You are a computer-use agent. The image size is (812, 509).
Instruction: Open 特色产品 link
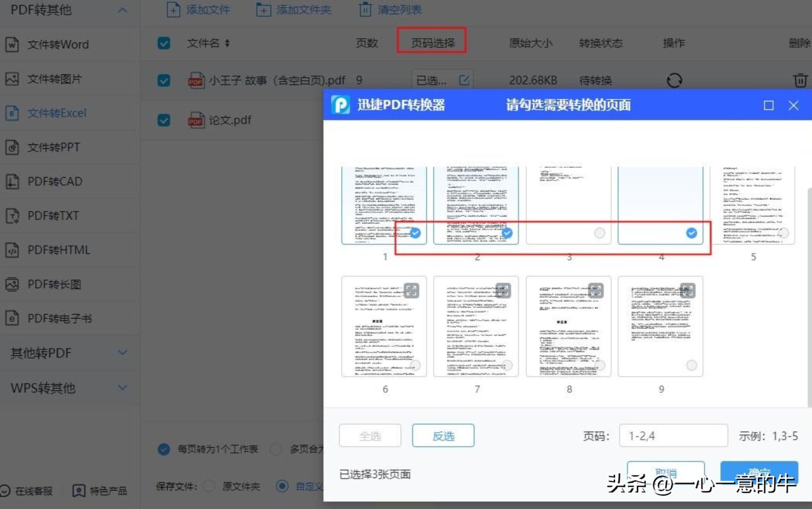[100, 491]
